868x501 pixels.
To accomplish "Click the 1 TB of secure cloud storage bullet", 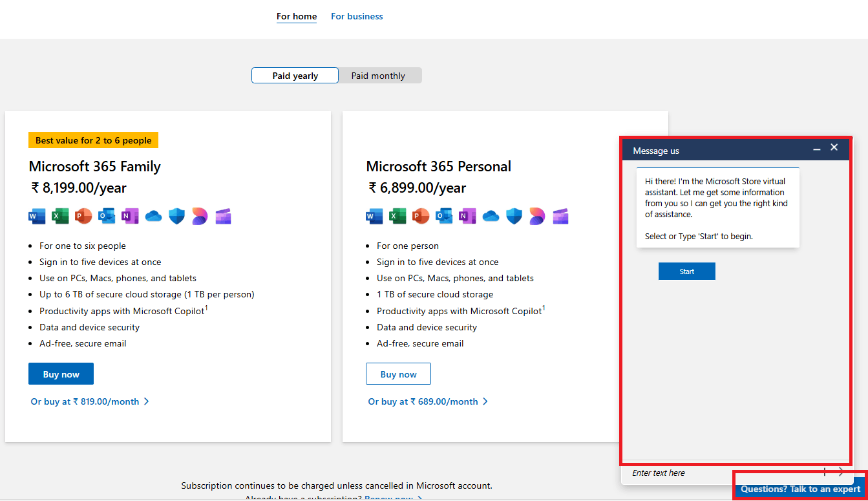I will pyautogui.click(x=435, y=294).
